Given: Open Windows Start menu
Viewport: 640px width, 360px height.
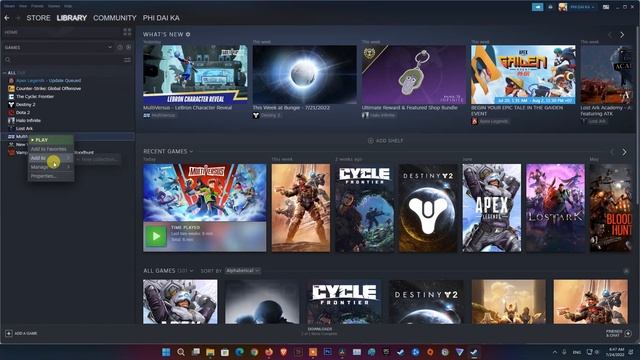Looking at the screenshot, I should click(166, 352).
